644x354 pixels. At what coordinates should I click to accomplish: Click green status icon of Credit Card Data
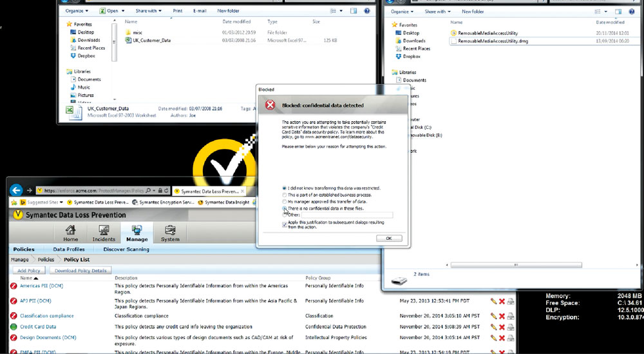click(14, 327)
